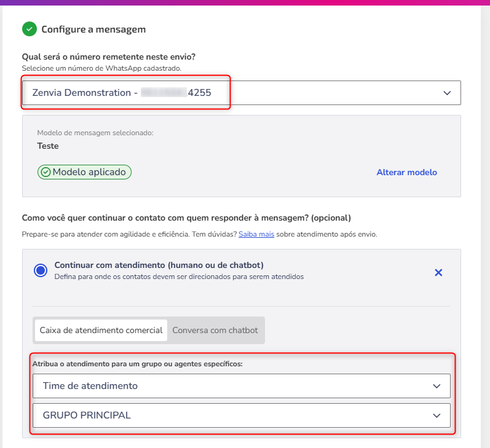
Task: Click the Alterar modelo link
Action: pos(406,172)
